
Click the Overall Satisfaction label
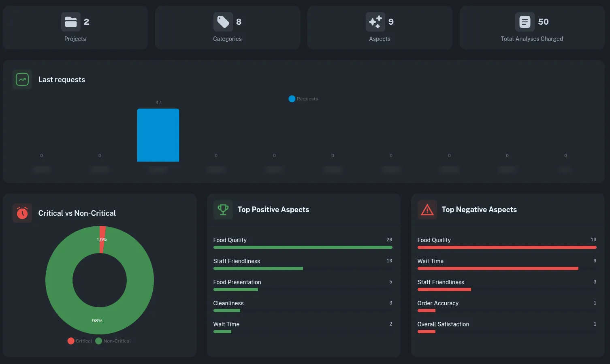coord(443,324)
